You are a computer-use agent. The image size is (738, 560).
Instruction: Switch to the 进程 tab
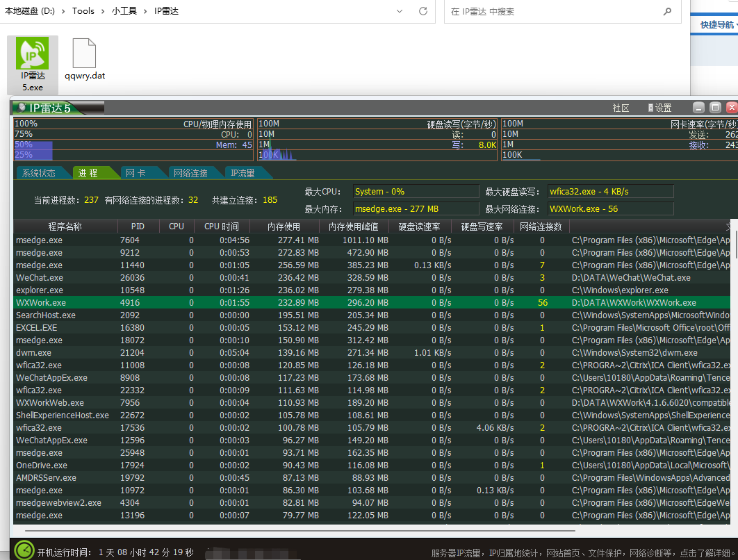pyautogui.click(x=88, y=173)
